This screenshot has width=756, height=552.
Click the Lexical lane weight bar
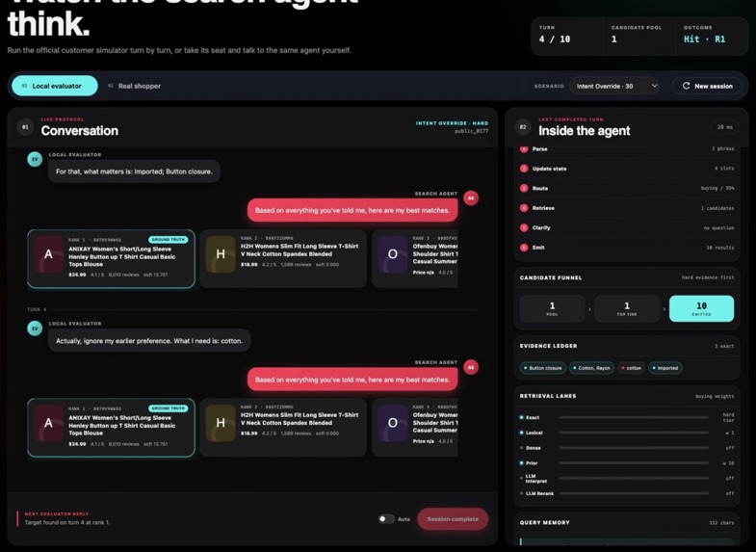tap(634, 433)
